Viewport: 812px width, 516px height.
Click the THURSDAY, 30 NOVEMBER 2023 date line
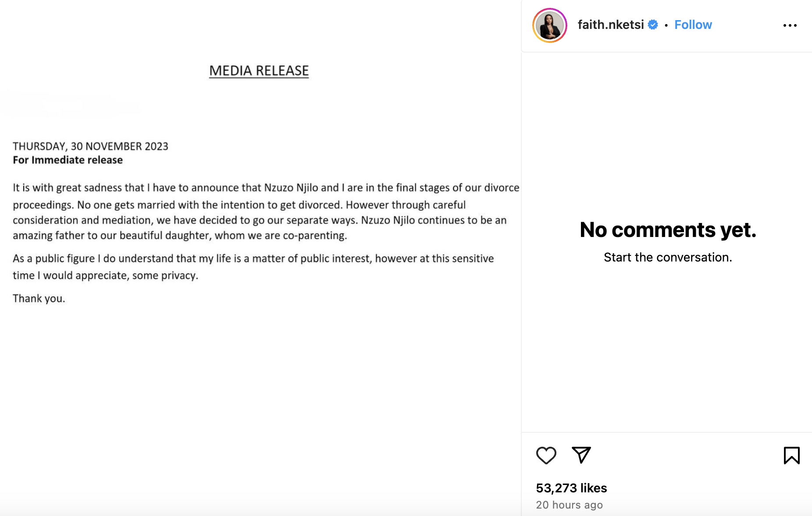pyautogui.click(x=90, y=146)
